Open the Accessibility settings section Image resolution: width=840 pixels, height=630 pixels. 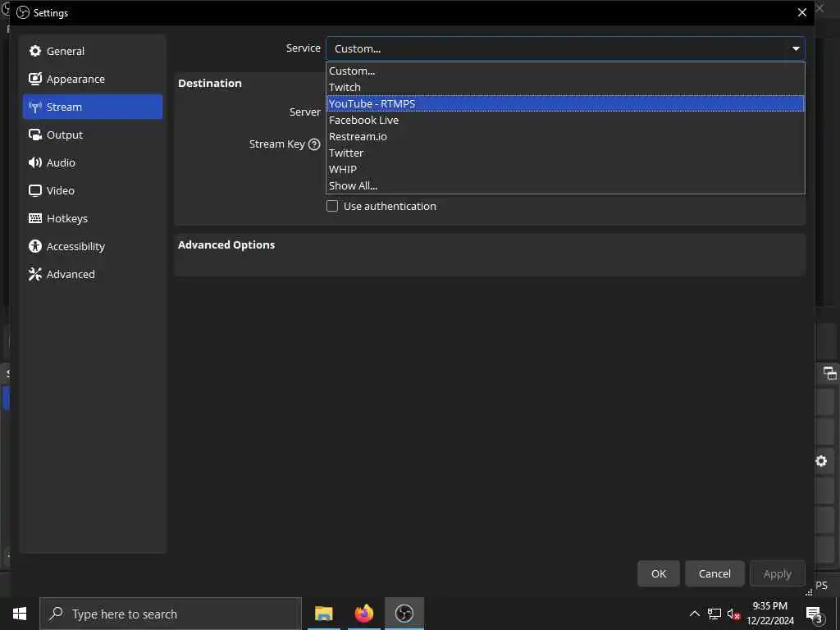tap(92, 246)
